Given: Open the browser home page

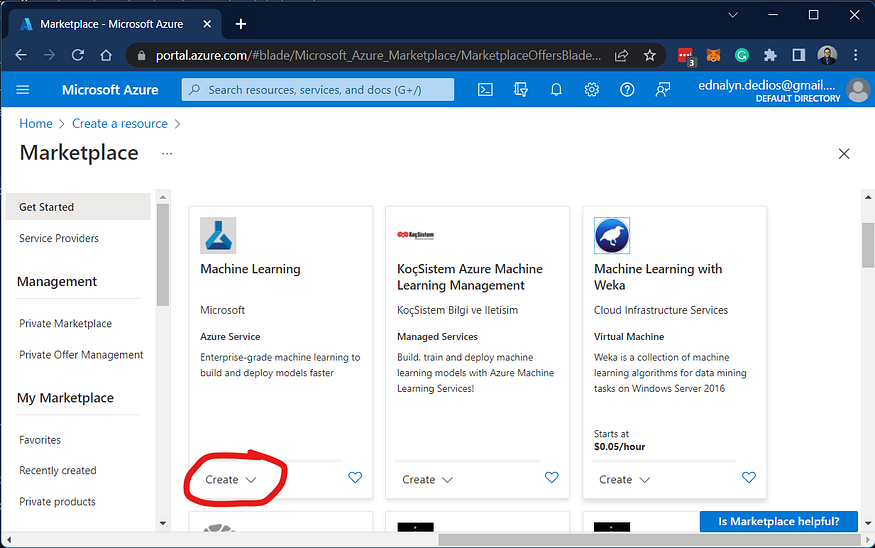Looking at the screenshot, I should coord(106,55).
